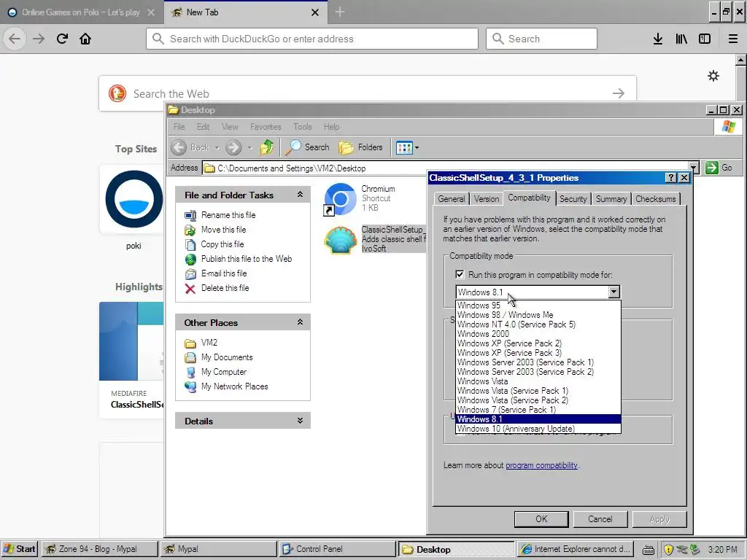Click the compatibility mode dropdown arrow

(614, 292)
